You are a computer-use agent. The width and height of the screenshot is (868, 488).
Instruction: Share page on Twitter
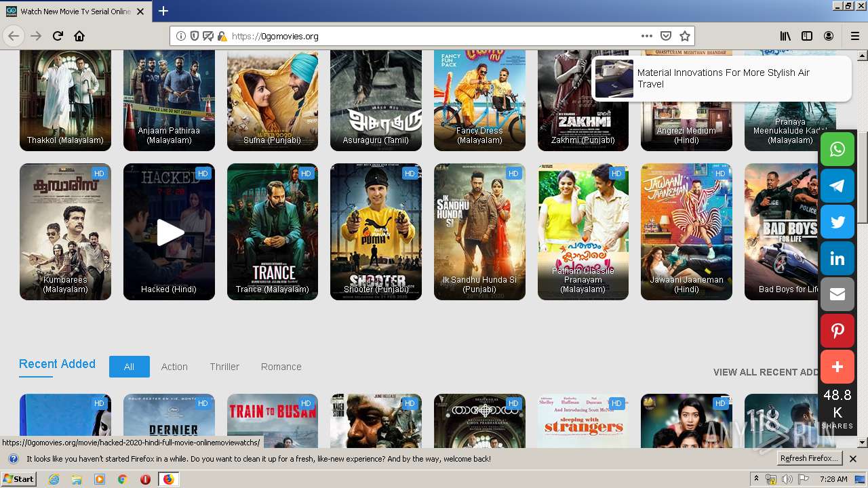[837, 222]
